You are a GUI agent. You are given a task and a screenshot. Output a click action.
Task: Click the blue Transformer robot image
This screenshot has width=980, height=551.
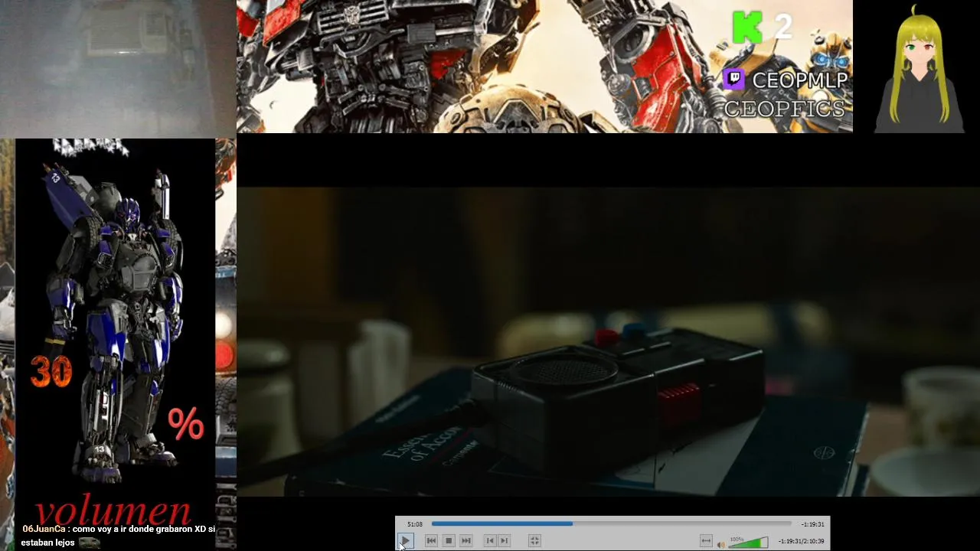(x=115, y=321)
